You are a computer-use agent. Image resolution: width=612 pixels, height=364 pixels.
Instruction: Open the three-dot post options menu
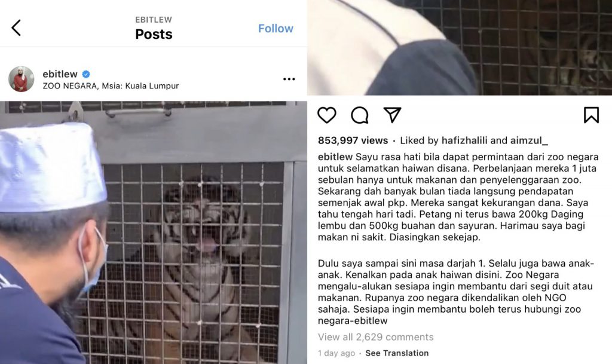click(x=289, y=79)
